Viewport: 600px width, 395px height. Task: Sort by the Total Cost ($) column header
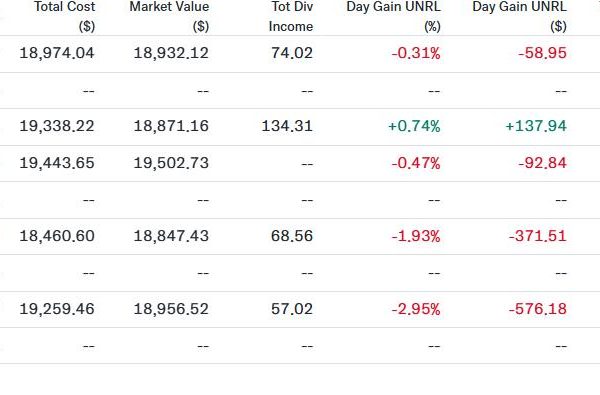[x=64, y=16]
